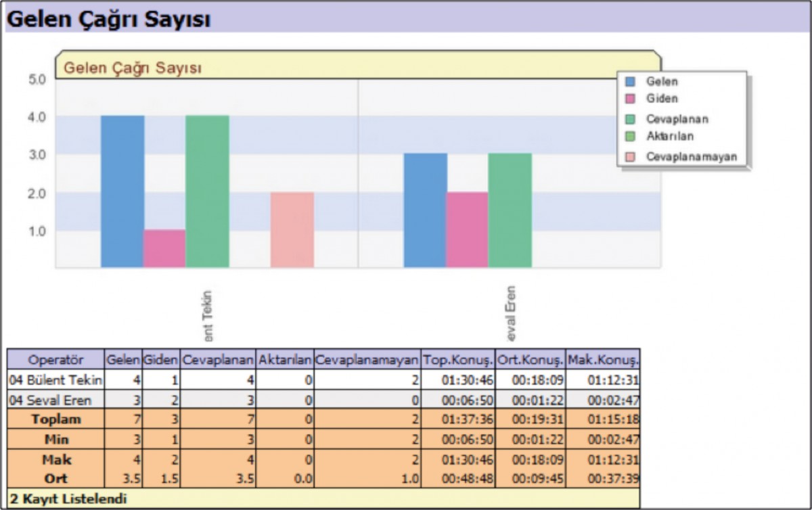Screen dimensions: 812x510
Task: Select Bülent Tekin's light pink Cevaplanamayan bar
Action: [292, 229]
